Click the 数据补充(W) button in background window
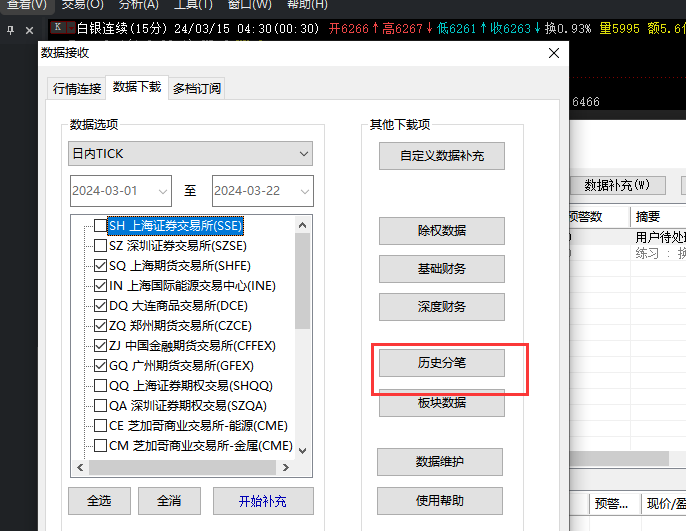Viewport: 686px width, 531px height. pos(617,185)
